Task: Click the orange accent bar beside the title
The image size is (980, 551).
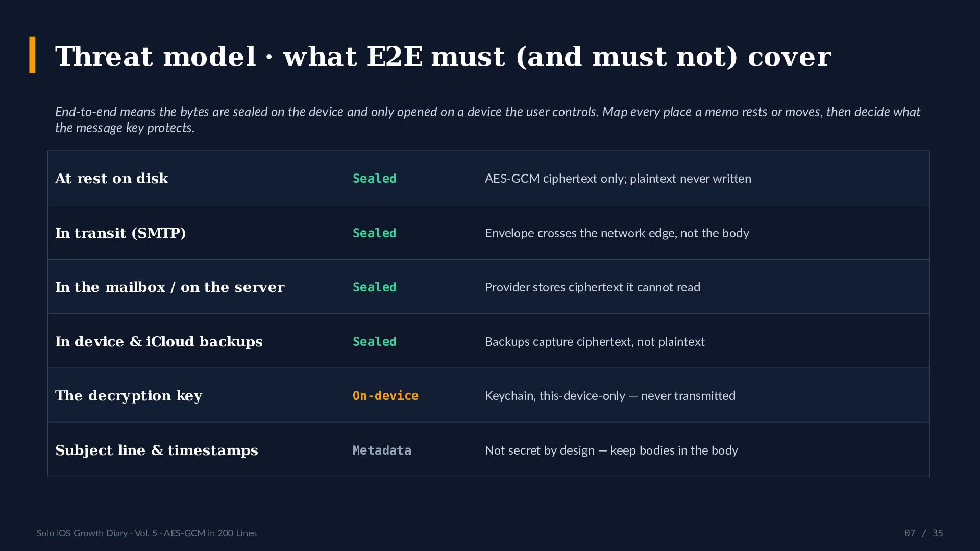Action: (x=33, y=55)
